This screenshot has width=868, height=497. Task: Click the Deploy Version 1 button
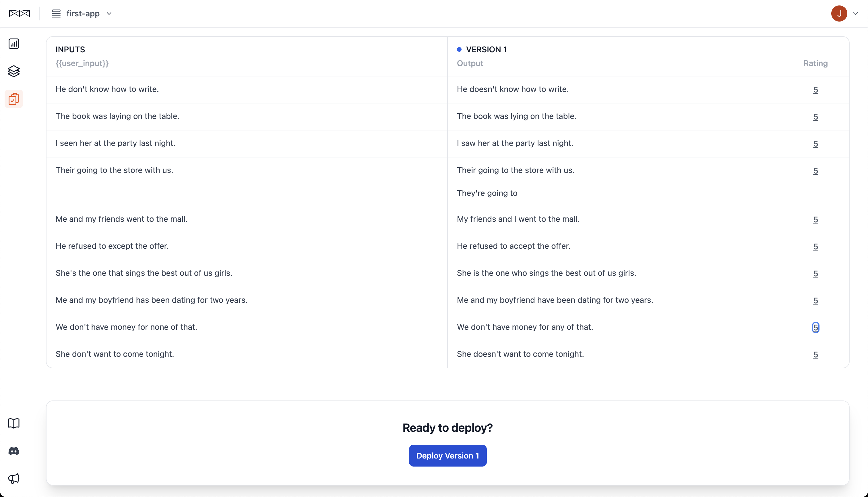[447, 455]
